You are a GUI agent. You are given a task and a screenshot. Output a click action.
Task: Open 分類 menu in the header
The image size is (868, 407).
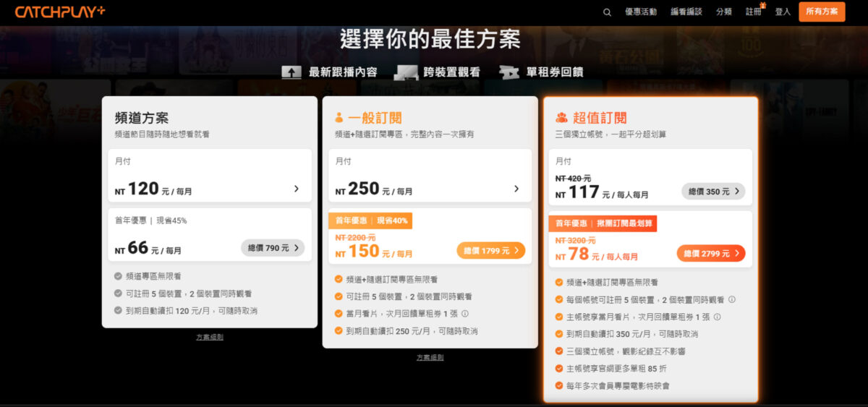point(723,12)
